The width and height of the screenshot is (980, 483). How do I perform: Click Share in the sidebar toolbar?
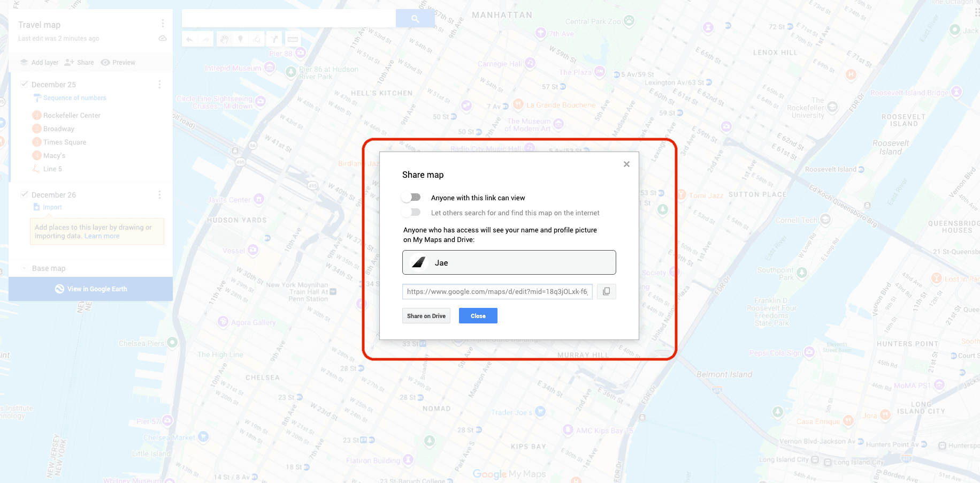point(79,63)
